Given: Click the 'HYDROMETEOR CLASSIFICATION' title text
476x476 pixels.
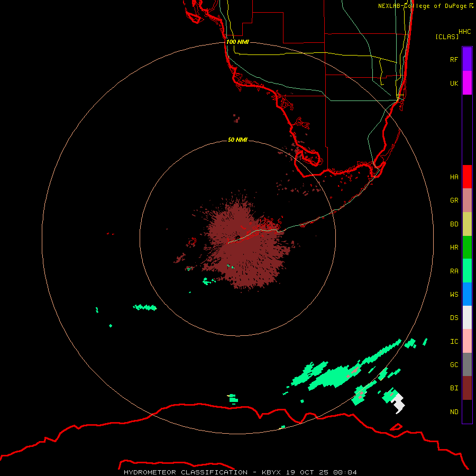Looking at the screenshot, I should point(186,472).
